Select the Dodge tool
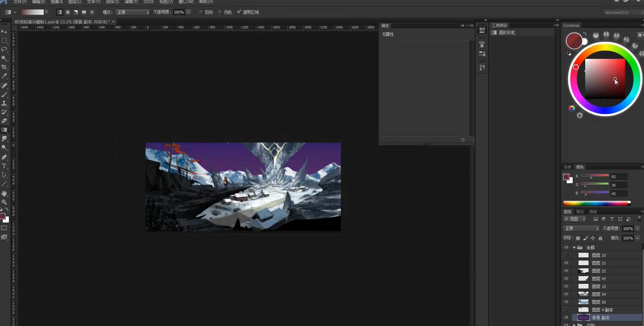This screenshot has height=326, width=644. (x=4, y=148)
